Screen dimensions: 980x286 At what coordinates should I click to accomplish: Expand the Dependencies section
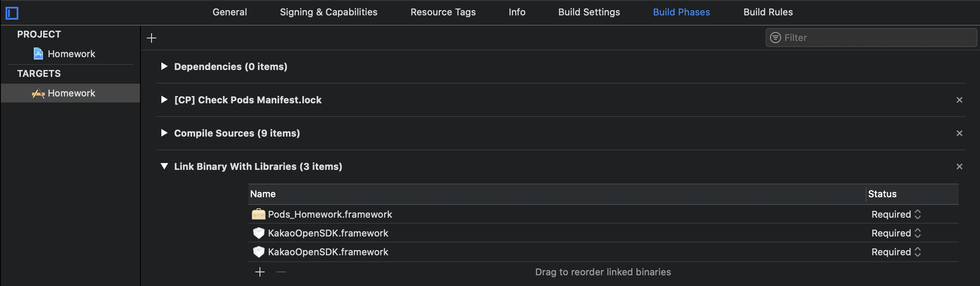tap(164, 66)
